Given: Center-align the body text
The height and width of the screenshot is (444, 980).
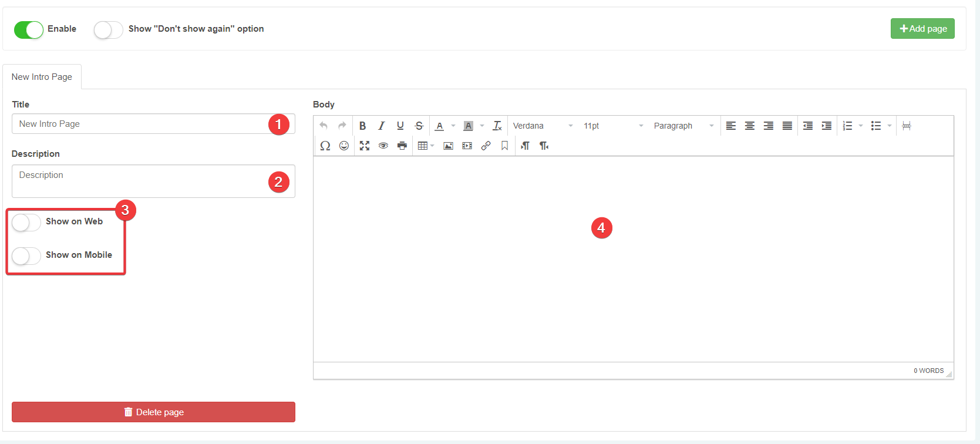Looking at the screenshot, I should [750, 126].
